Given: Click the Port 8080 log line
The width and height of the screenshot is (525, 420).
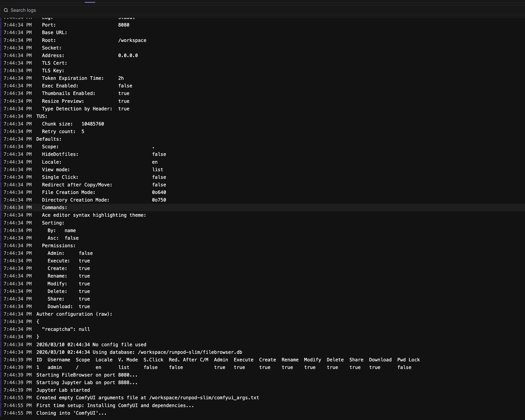Looking at the screenshot, I should click(85, 25).
